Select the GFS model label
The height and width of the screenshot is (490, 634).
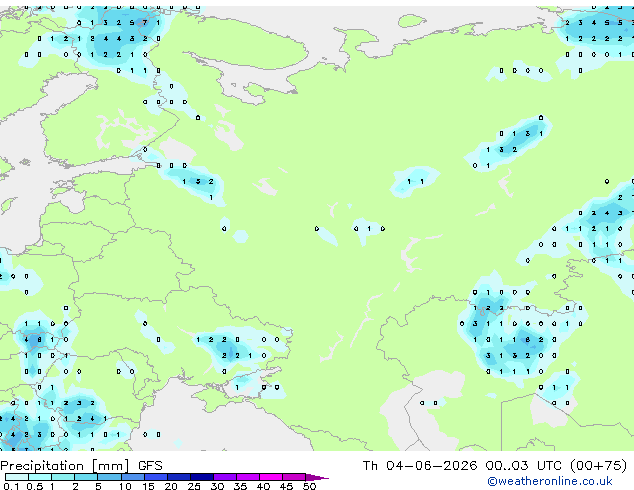(x=150, y=466)
